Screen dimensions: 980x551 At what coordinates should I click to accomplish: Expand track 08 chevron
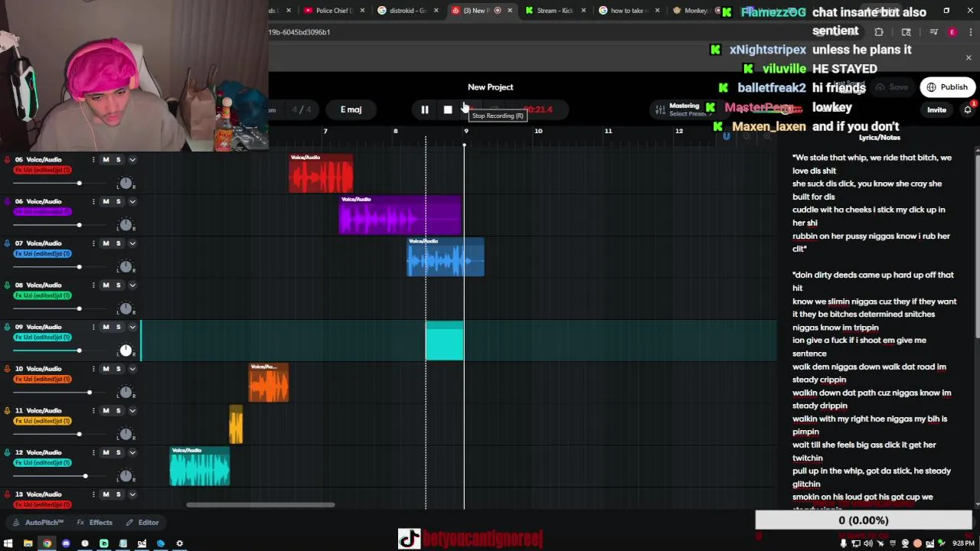click(132, 285)
